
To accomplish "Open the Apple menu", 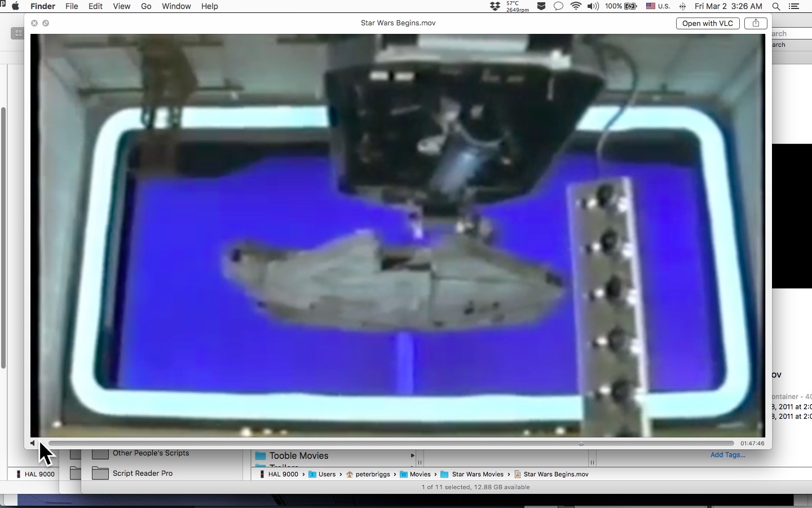I will [15, 6].
